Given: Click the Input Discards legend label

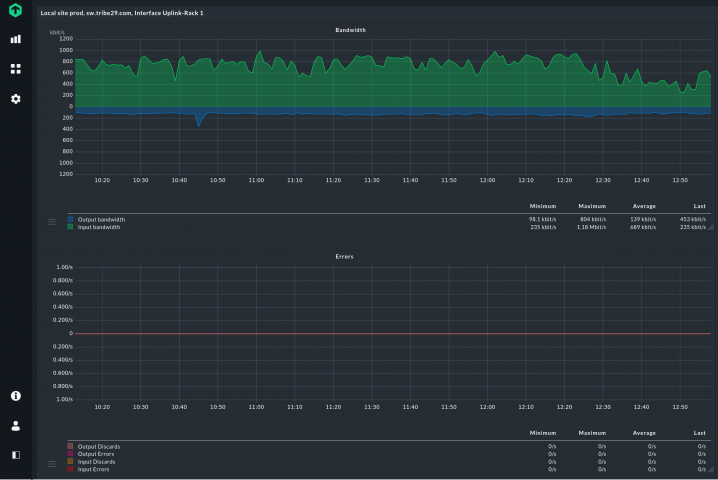Looking at the screenshot, I should [96, 461].
